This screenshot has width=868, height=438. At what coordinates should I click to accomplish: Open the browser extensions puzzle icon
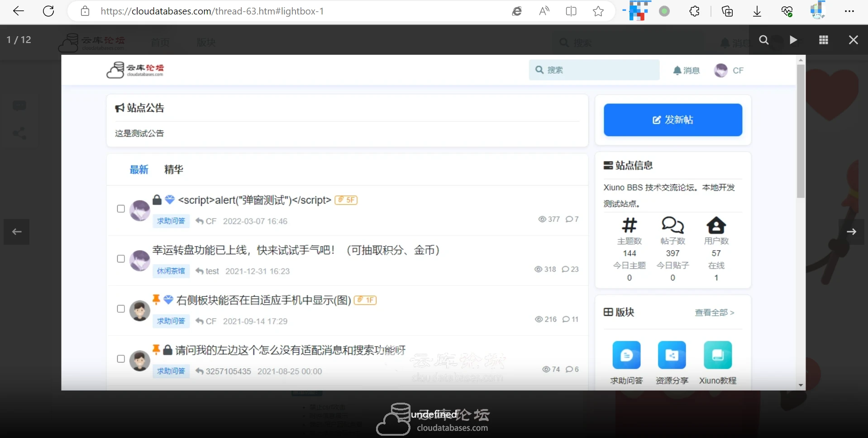tap(694, 11)
